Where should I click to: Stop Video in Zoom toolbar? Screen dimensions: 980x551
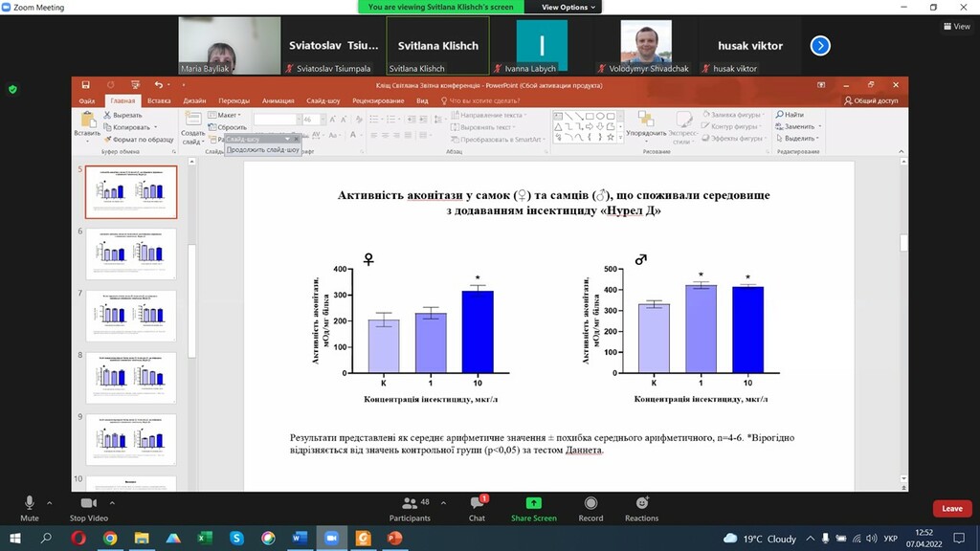(x=89, y=503)
